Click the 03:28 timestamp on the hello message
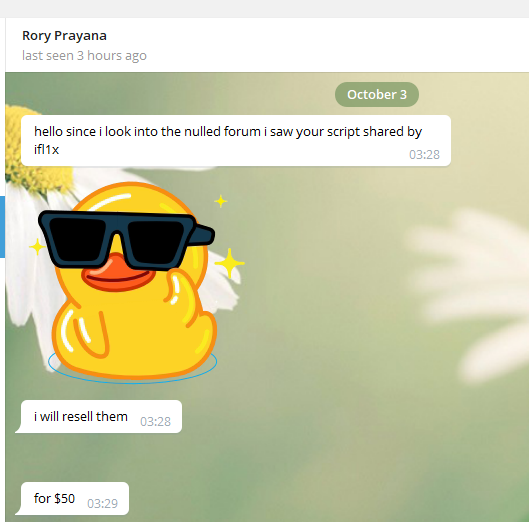The height and width of the screenshot is (522, 529). click(x=424, y=155)
